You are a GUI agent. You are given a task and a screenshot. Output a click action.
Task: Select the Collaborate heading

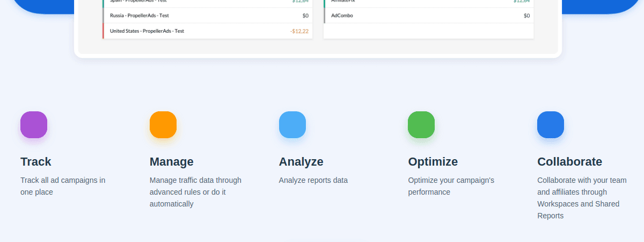570,162
